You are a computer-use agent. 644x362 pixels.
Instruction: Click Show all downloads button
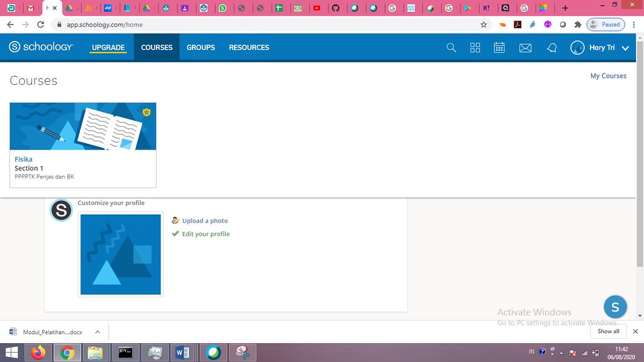[x=608, y=331]
